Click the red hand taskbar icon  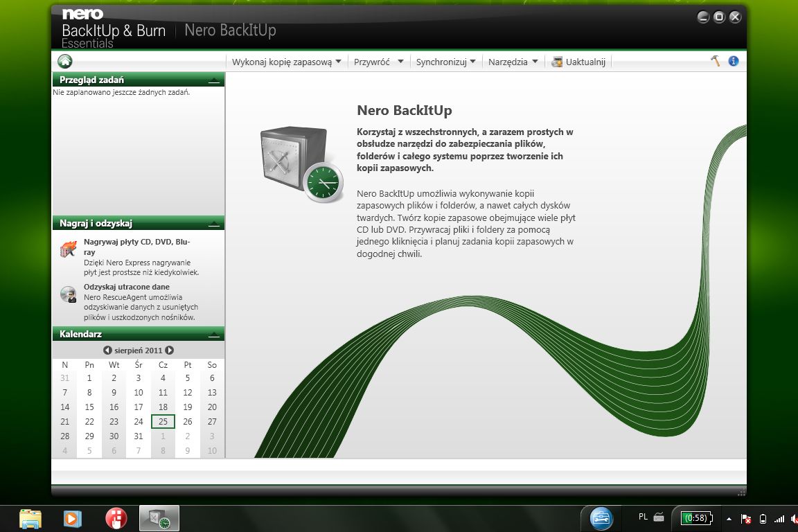116,519
